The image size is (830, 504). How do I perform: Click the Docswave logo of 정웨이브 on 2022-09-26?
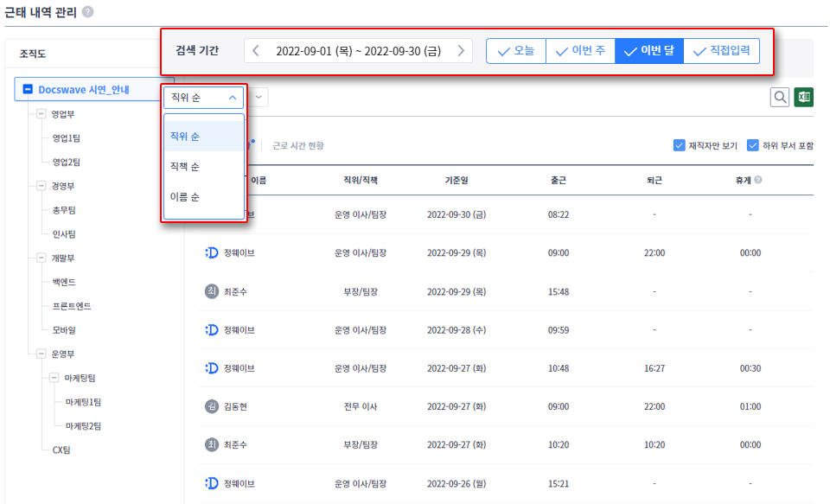212,483
